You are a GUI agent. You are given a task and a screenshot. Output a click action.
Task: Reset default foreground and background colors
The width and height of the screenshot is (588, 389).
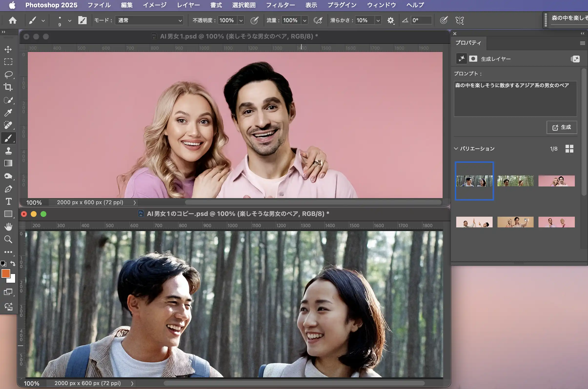coord(3,263)
